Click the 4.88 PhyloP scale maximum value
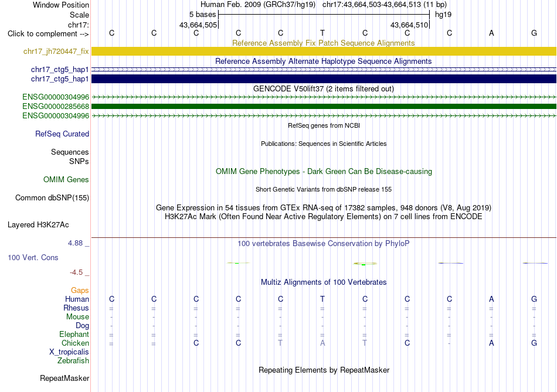557x392 pixels. click(x=75, y=243)
